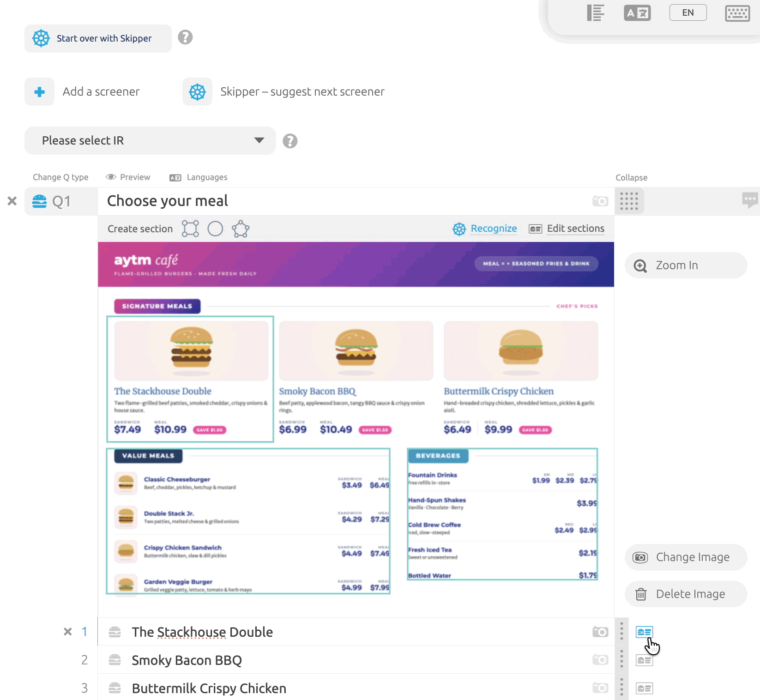
Task: Open help next to Start over with Skipper
Action: tap(185, 37)
